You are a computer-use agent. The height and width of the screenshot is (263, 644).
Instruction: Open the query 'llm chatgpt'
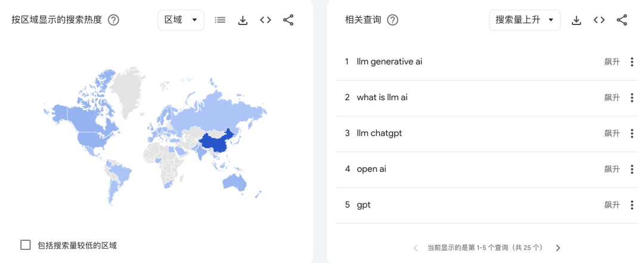[379, 133]
